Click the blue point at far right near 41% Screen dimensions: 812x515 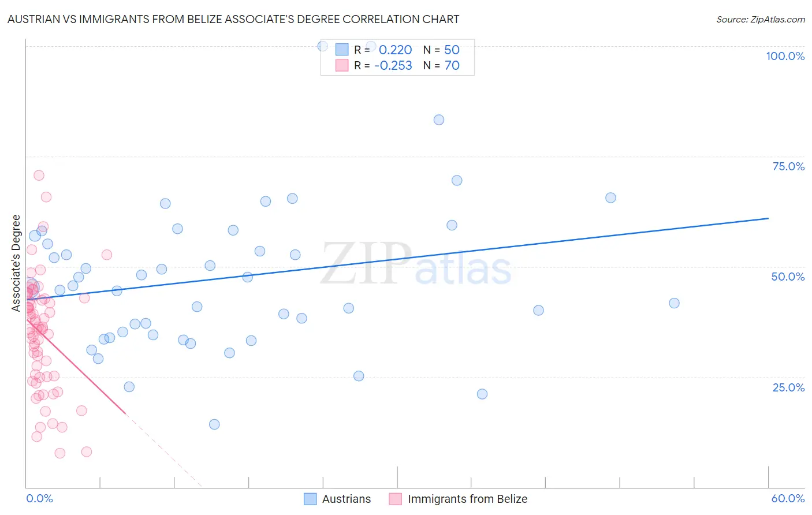(x=674, y=303)
